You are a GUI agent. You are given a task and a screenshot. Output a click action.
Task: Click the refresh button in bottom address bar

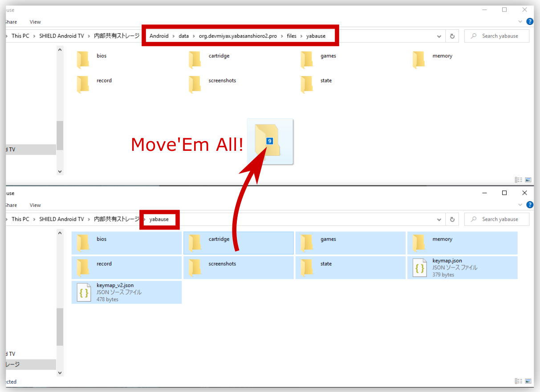[x=452, y=219]
